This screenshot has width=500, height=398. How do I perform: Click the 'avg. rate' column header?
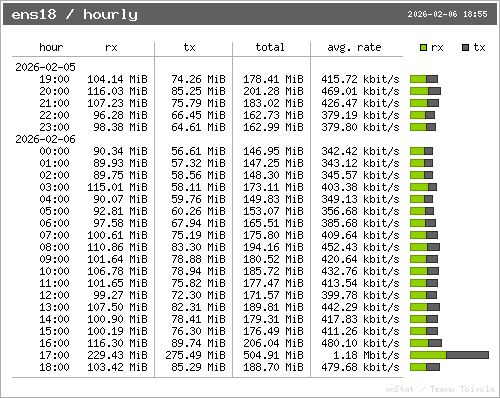point(354,47)
